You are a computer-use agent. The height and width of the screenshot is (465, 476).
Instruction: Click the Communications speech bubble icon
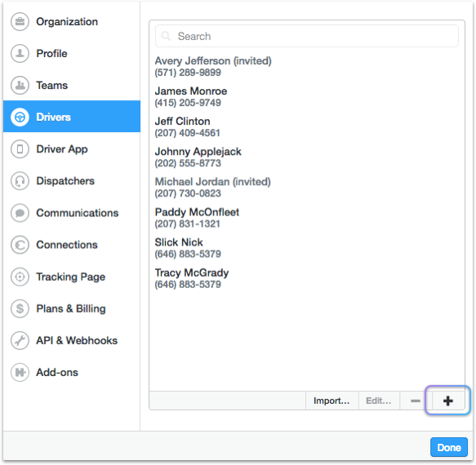click(20, 213)
